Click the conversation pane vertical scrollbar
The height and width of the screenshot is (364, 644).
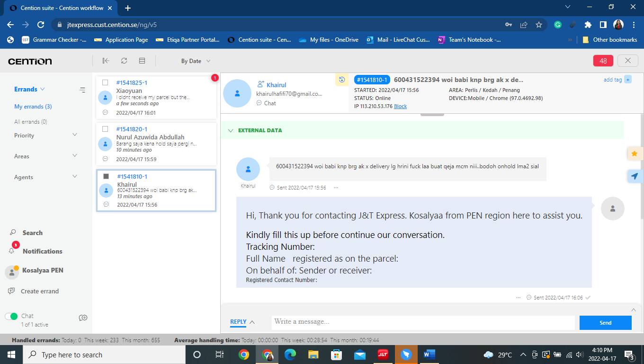point(642,190)
